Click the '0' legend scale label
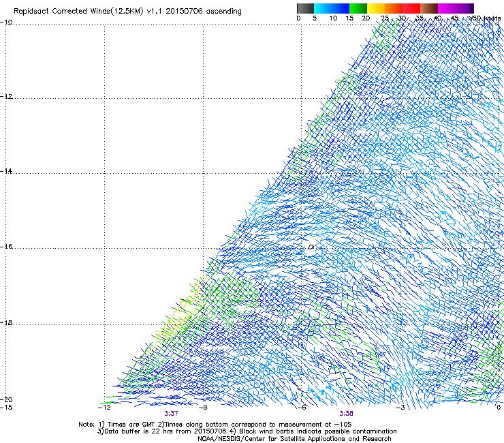 pyautogui.click(x=298, y=18)
